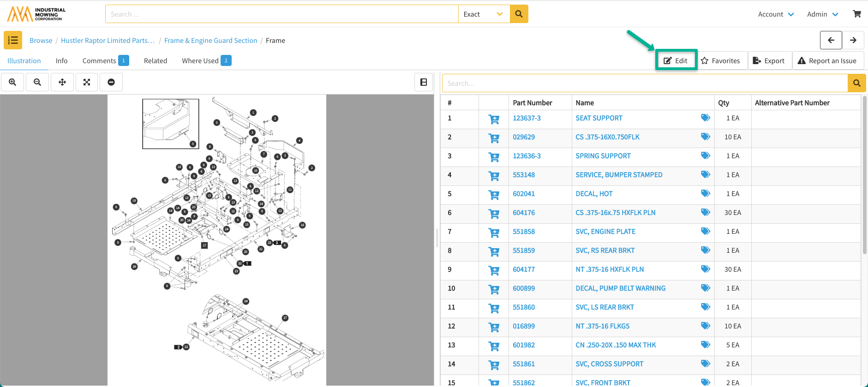
Task: Expand the Account menu
Action: 776,14
